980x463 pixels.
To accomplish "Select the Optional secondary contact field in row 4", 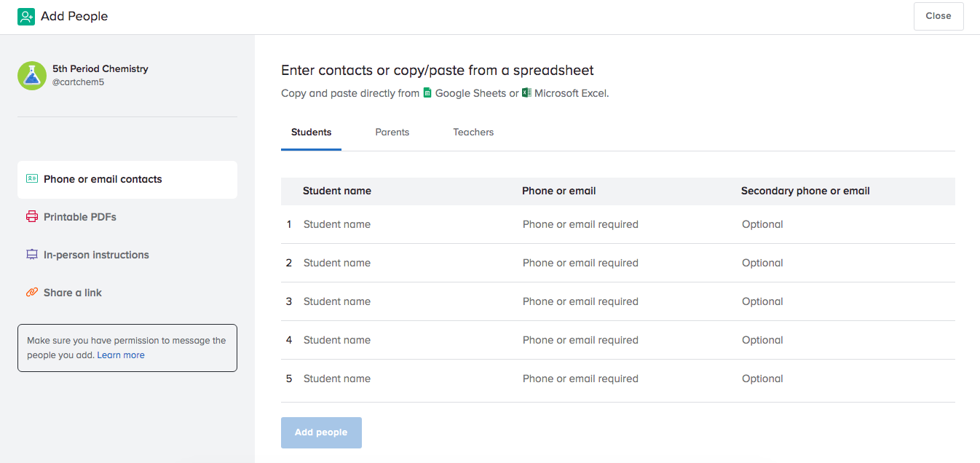I will point(845,340).
